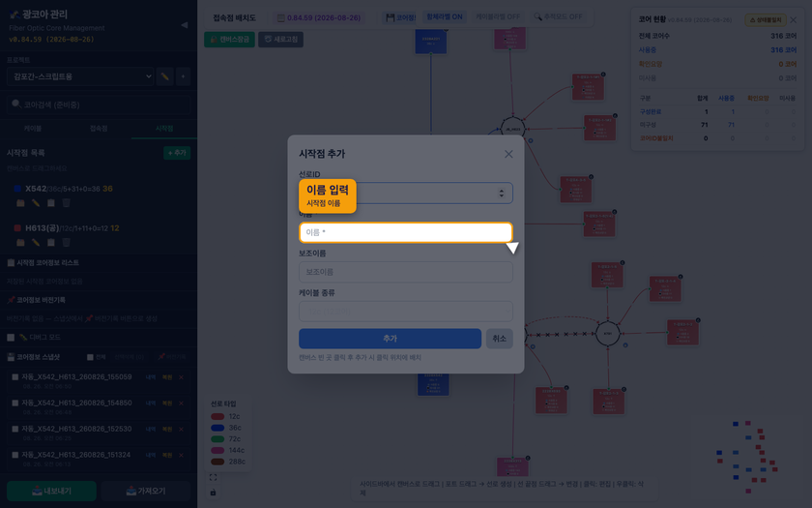Click 복원 link for snapshot 154850

(167, 403)
